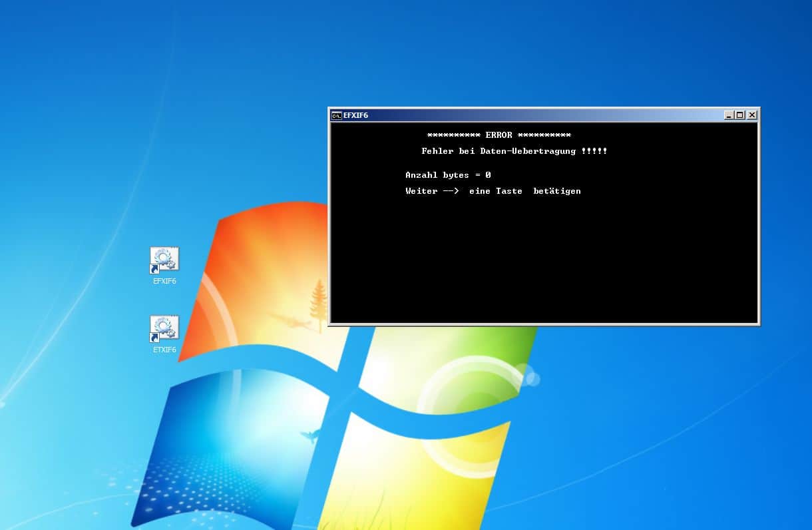Click the '********** ERROR **********' heading
Image resolution: width=812 pixels, height=530 pixels.
499,135
